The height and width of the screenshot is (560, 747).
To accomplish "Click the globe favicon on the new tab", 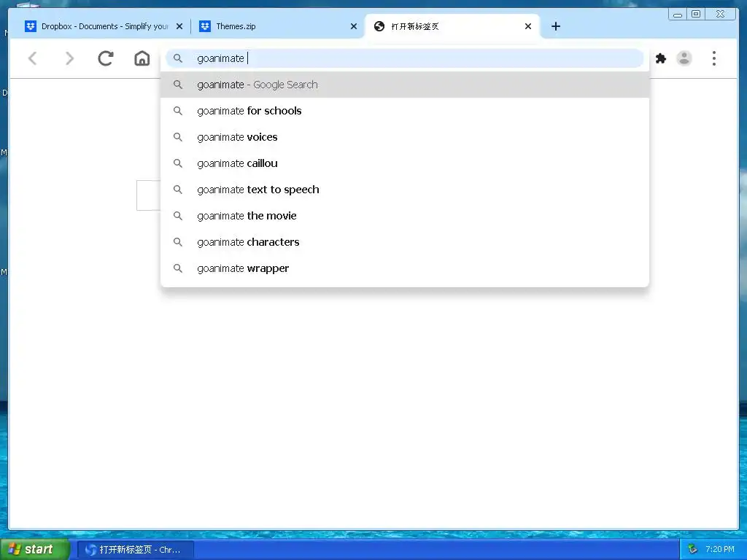I will 379,26.
